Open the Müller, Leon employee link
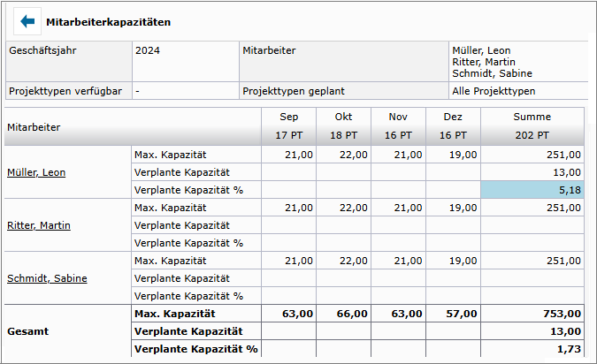The width and height of the screenshot is (597, 364). 36,172
